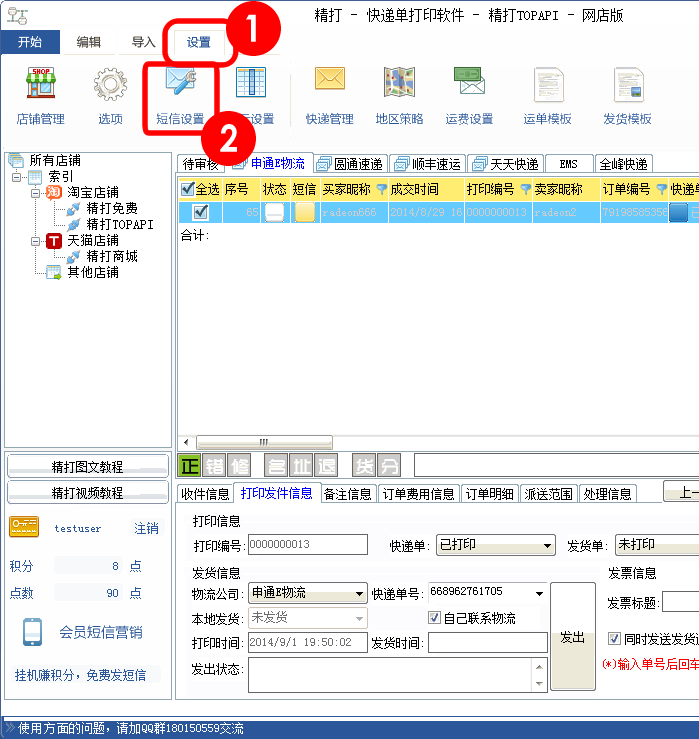Click the green 正 status icon
Screen dimensions: 699x739
click(x=189, y=466)
